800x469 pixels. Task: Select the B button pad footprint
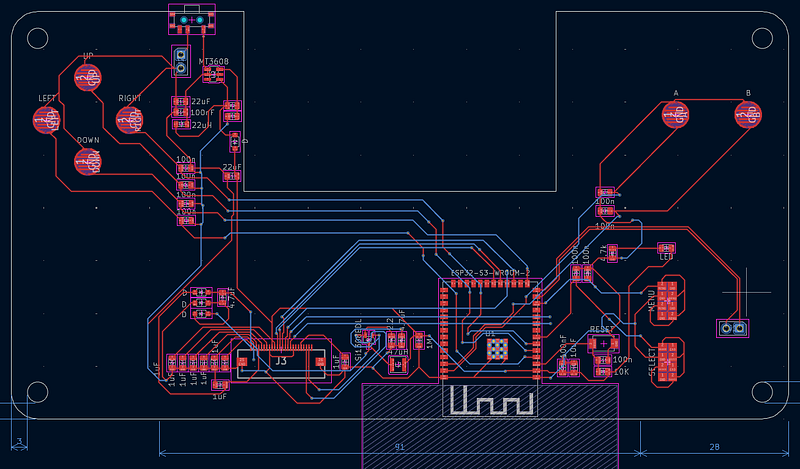point(748,115)
